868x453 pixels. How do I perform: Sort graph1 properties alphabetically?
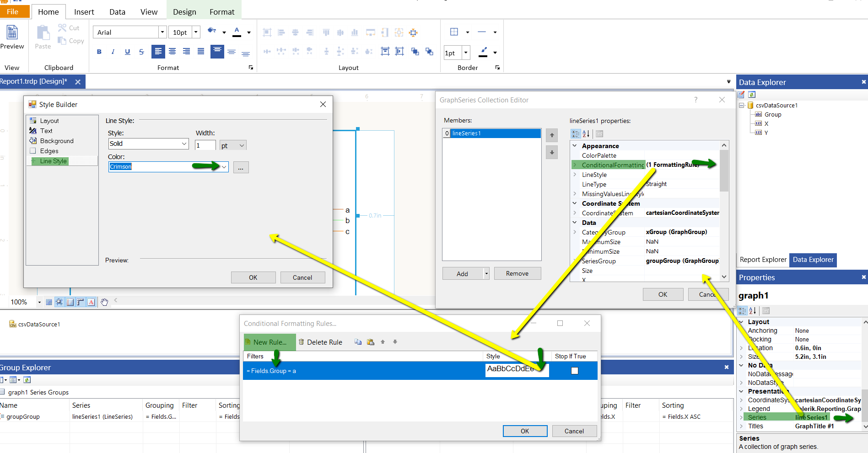(753, 311)
